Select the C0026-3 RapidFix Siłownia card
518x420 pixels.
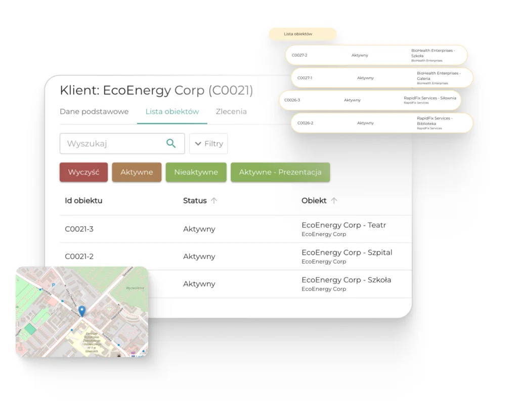pyautogui.click(x=370, y=100)
